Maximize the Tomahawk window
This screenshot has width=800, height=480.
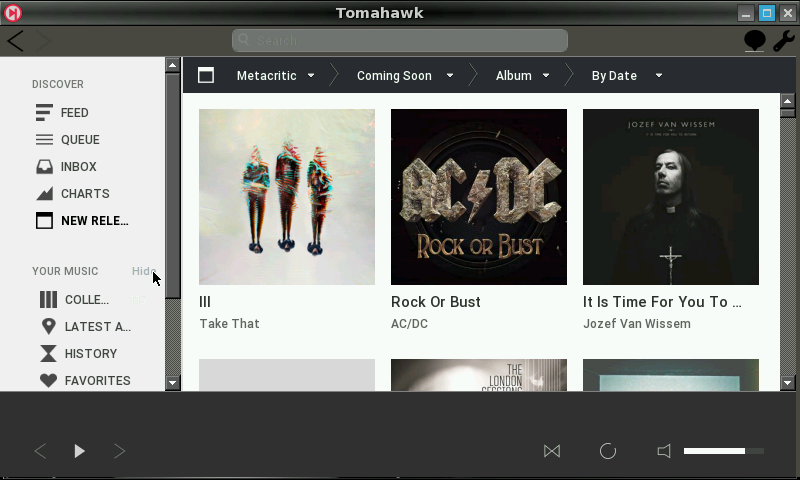[766, 13]
